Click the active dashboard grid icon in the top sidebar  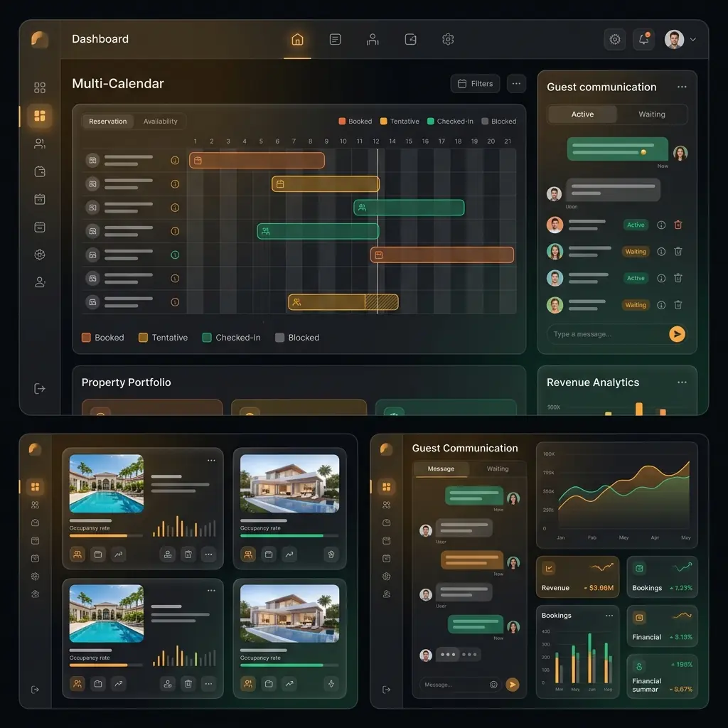[40, 116]
